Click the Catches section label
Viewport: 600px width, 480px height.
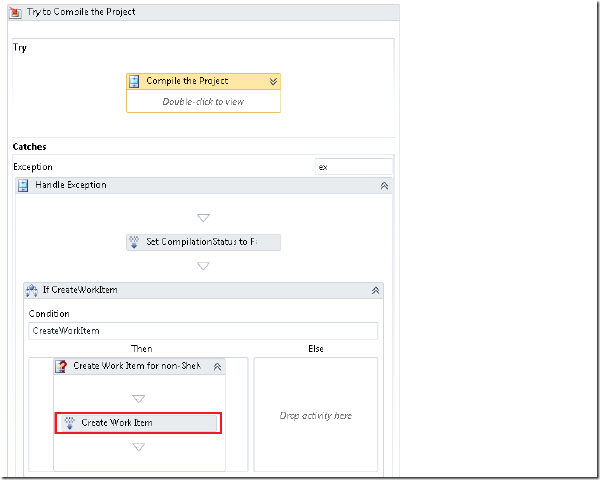click(x=29, y=147)
